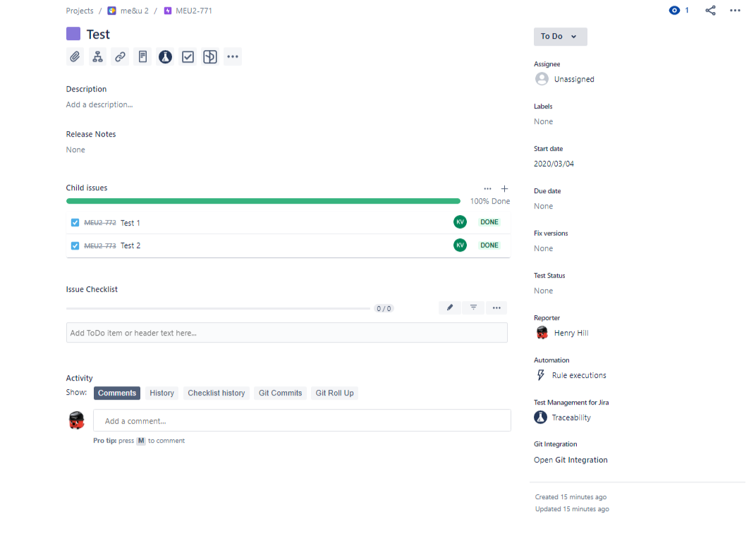Click the KV assignee avatar on Test 1

point(460,222)
